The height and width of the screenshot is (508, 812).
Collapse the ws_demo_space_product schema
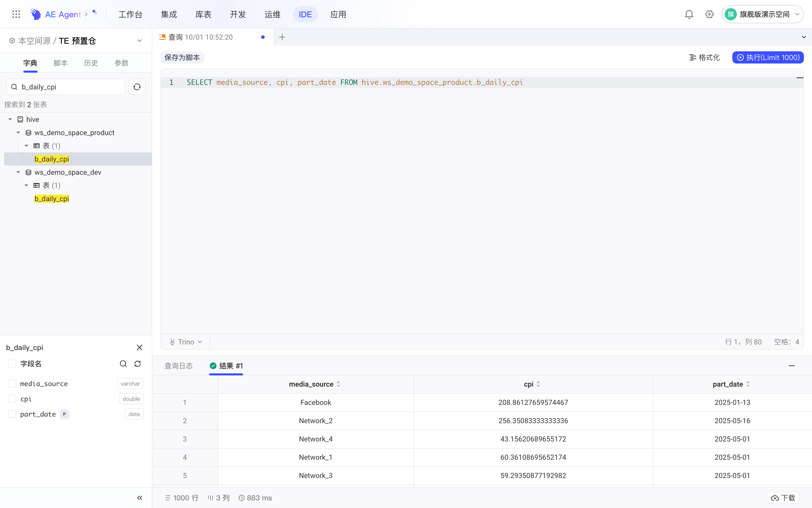click(19, 133)
